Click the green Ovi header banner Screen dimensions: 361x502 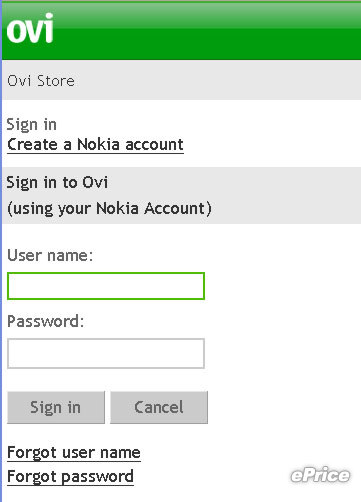click(181, 31)
